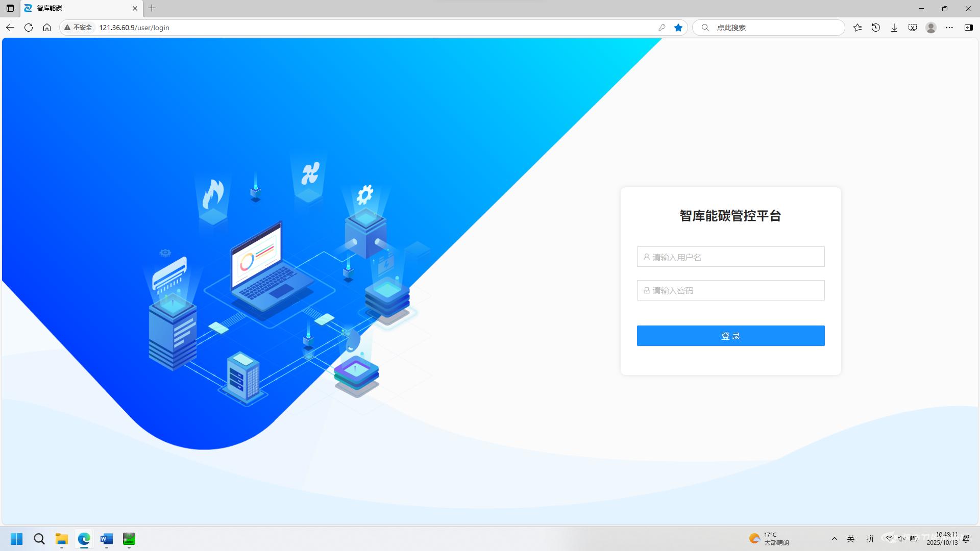Open the favorites list icon
The width and height of the screenshot is (980, 551).
pyautogui.click(x=857, y=28)
